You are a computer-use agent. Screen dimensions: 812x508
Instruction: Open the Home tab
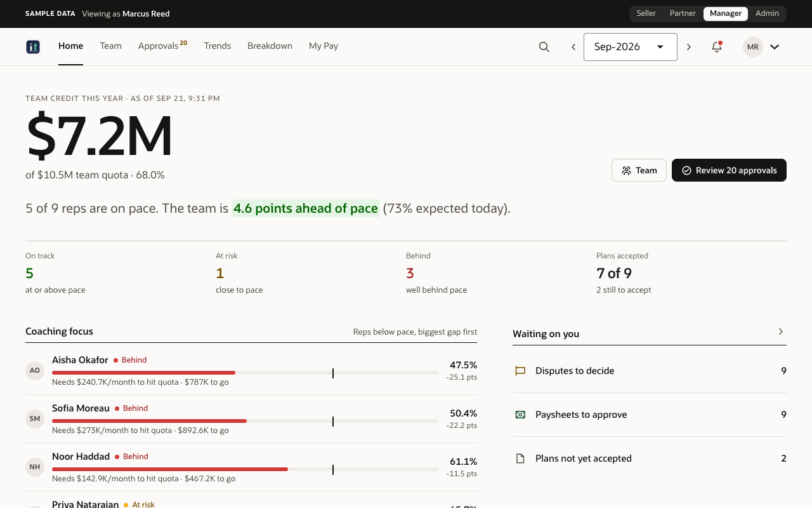pos(70,46)
